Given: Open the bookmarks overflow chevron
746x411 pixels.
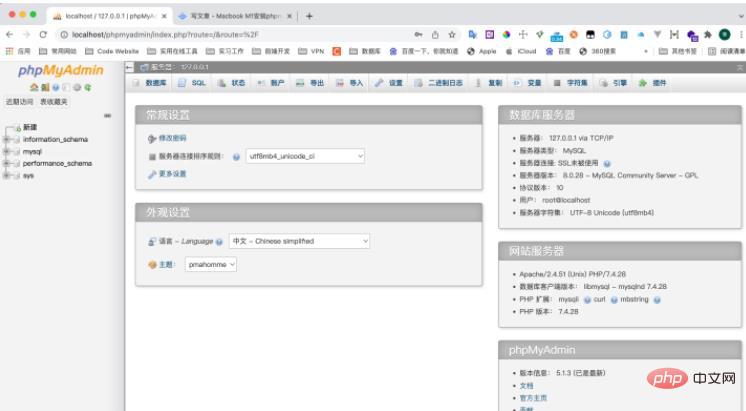Looking at the screenshot, I should coord(646,51).
